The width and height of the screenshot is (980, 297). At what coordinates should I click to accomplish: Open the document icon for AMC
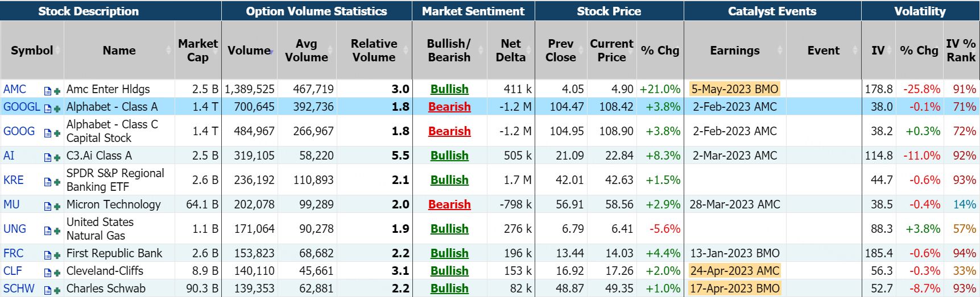[48, 91]
